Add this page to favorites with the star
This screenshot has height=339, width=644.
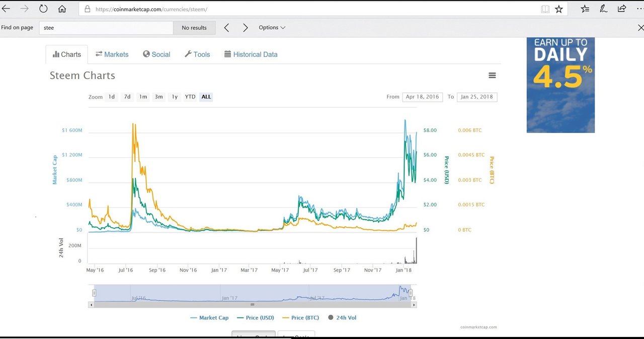coord(559,9)
